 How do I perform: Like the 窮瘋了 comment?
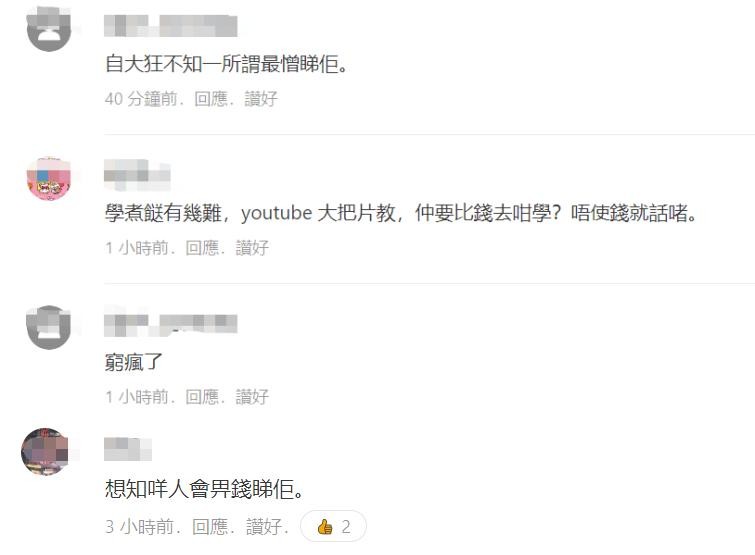(x=252, y=397)
